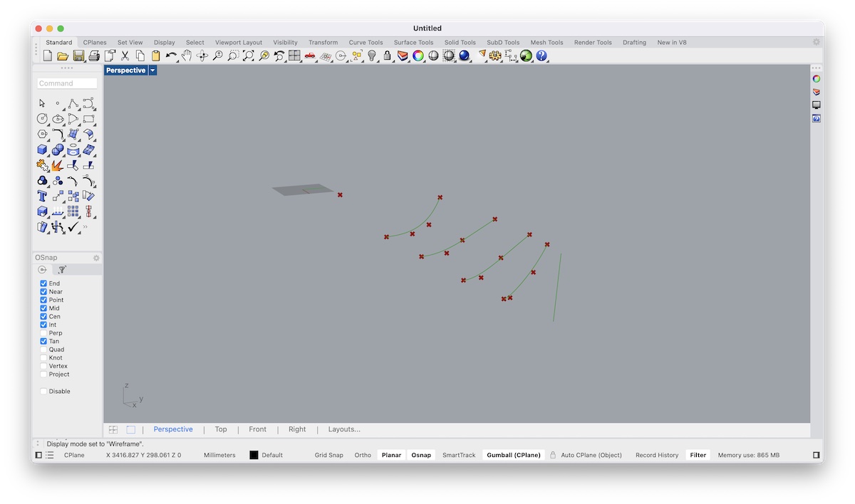Viewport: 855px width, 504px height.
Task: Click the Polygon tool in the sidebar
Action: click(x=42, y=134)
